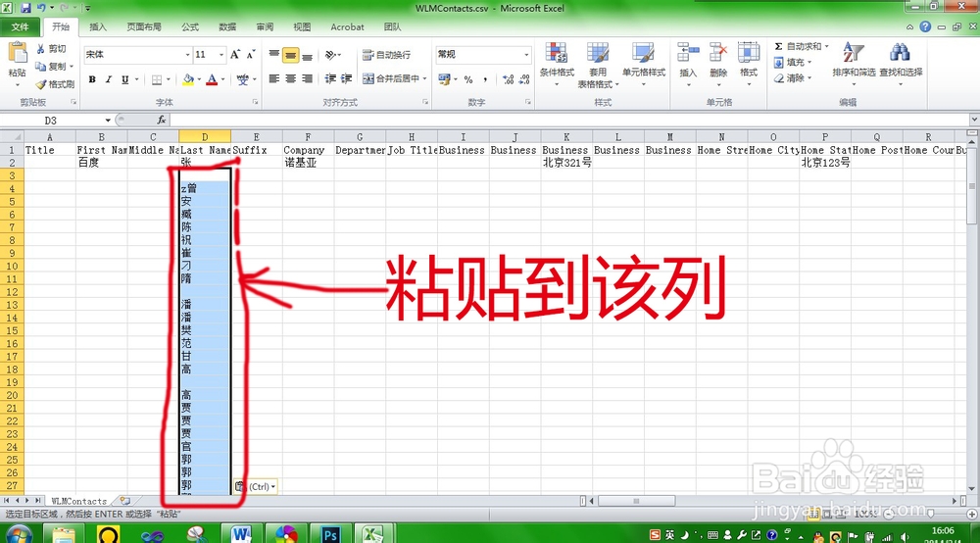Image resolution: width=980 pixels, height=543 pixels.
Task: Click cell containing 诺基亚
Action: point(308,163)
